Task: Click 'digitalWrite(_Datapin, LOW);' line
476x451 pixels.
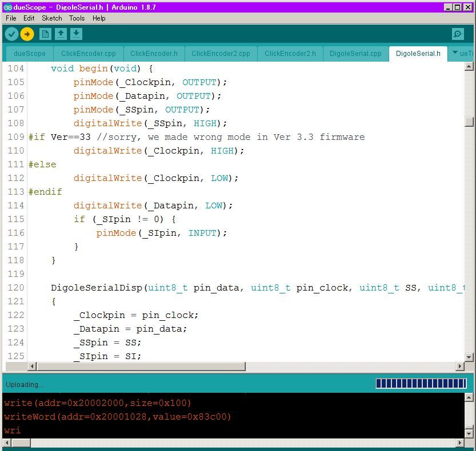Action: click(x=153, y=206)
